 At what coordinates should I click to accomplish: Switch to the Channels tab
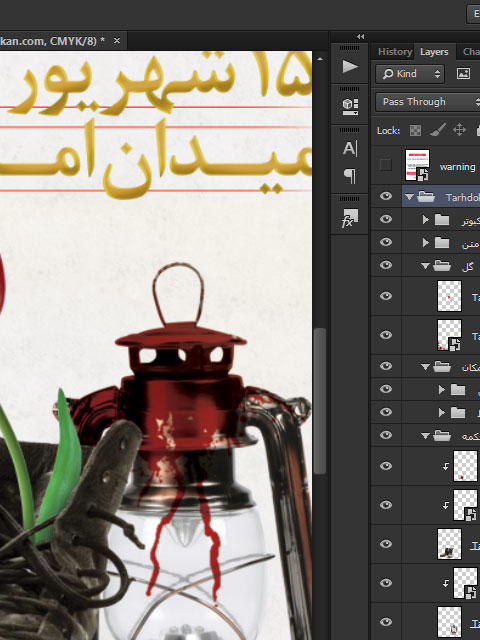(470, 52)
